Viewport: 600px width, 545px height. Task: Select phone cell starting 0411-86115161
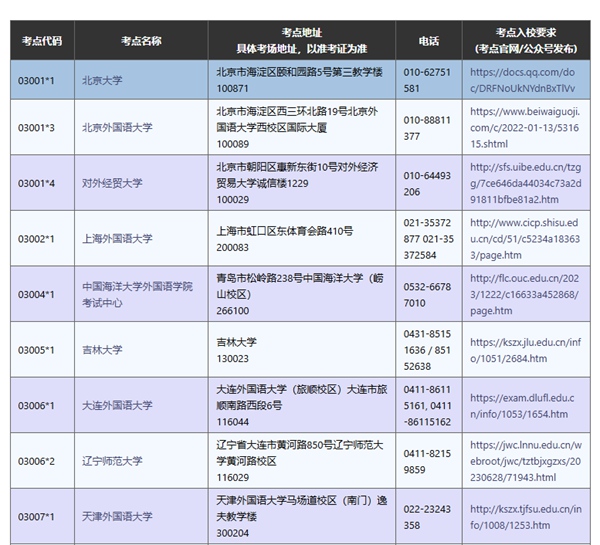tap(427, 405)
